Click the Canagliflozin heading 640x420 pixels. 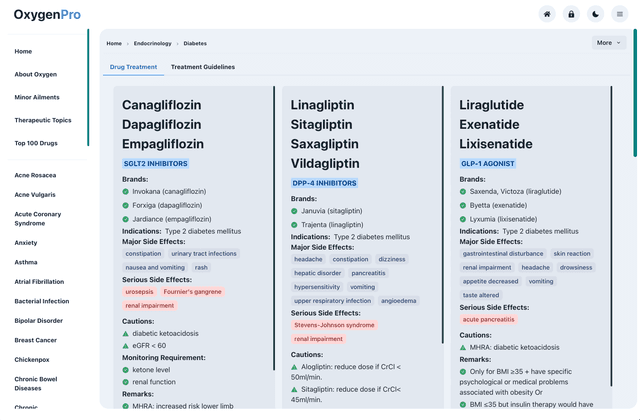[162, 105]
